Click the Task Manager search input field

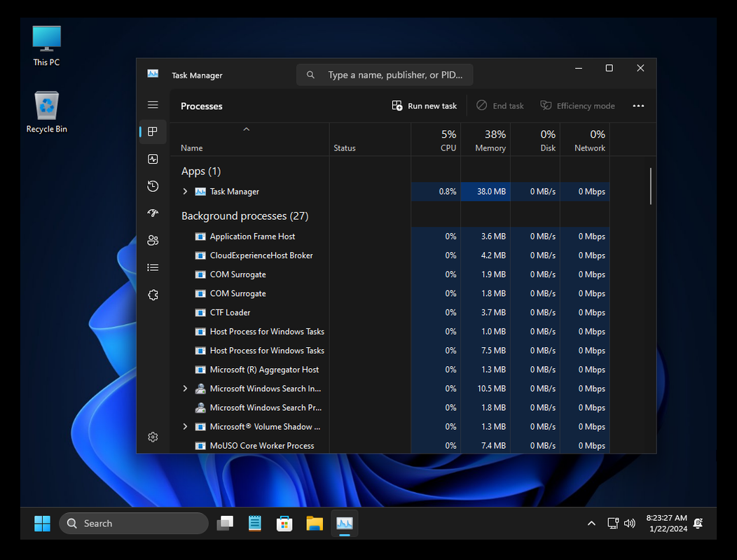point(385,75)
